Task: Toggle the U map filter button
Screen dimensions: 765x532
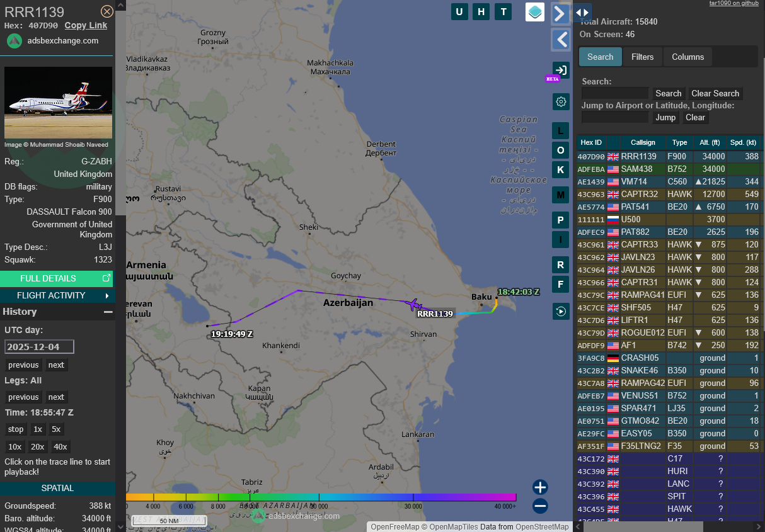Action: click(459, 12)
